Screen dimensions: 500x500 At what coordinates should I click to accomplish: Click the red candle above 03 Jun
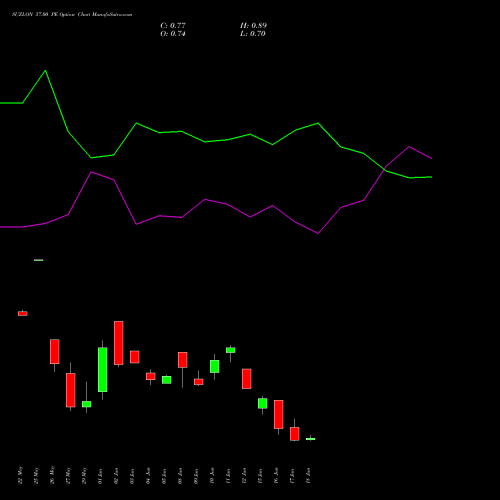pyautogui.click(x=135, y=357)
